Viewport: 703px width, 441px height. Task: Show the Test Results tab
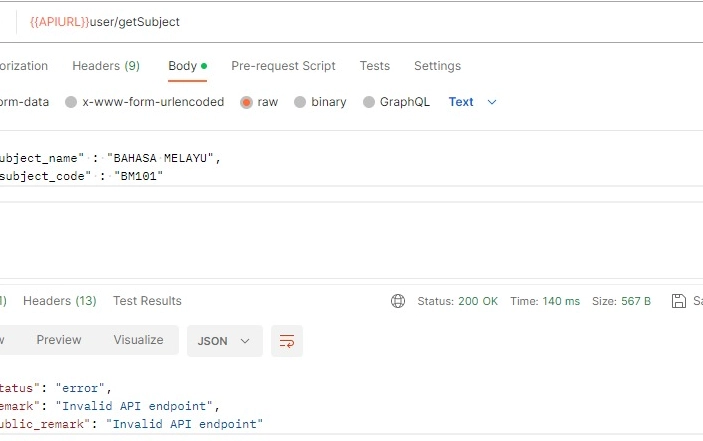coord(147,301)
